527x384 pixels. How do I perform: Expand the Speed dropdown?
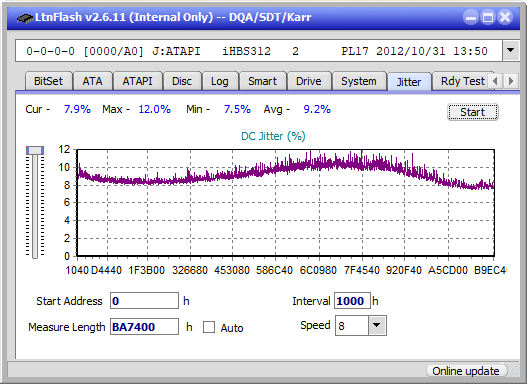(377, 325)
